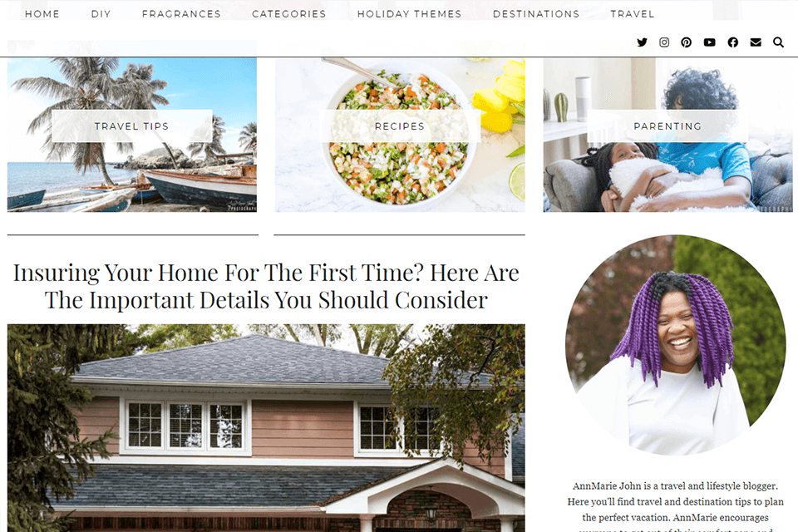
Task: Open the home insurance article title
Action: point(266,286)
